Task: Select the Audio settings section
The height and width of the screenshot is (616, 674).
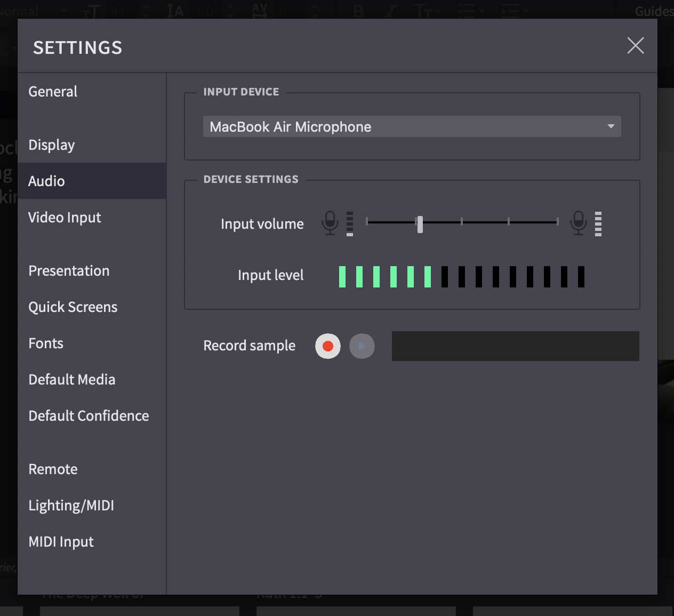Action: click(x=92, y=181)
